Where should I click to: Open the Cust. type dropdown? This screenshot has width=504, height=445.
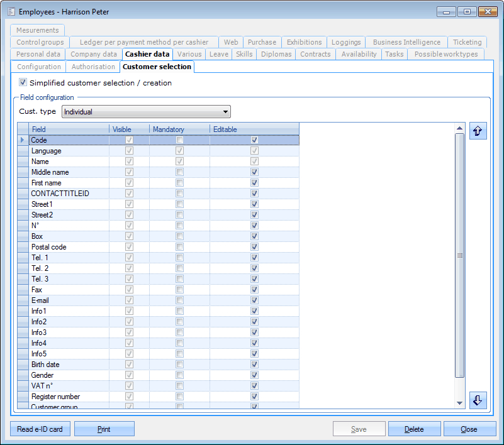pos(146,112)
